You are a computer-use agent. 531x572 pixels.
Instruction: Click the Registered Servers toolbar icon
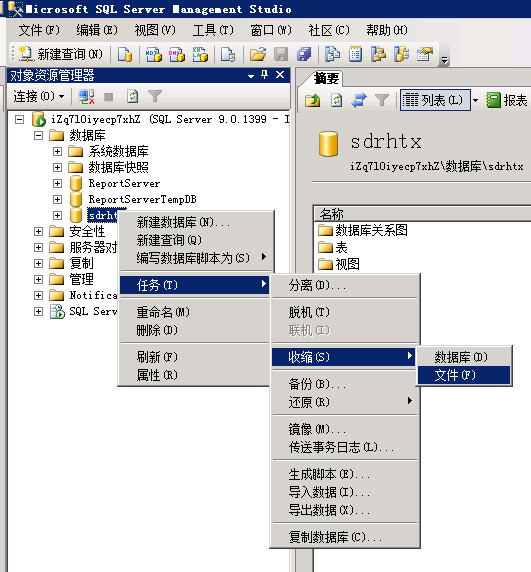(x=332, y=54)
